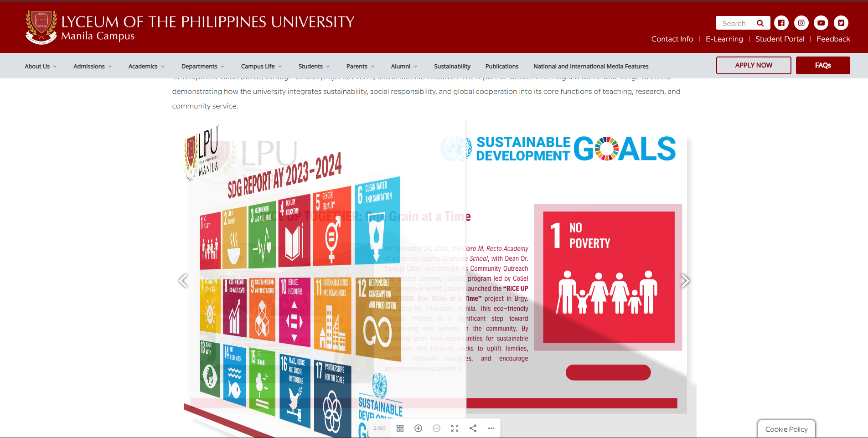Viewport: 868px width, 438px height.
Task: Click the Reduced Inequalities goal tile
Action: point(294,312)
